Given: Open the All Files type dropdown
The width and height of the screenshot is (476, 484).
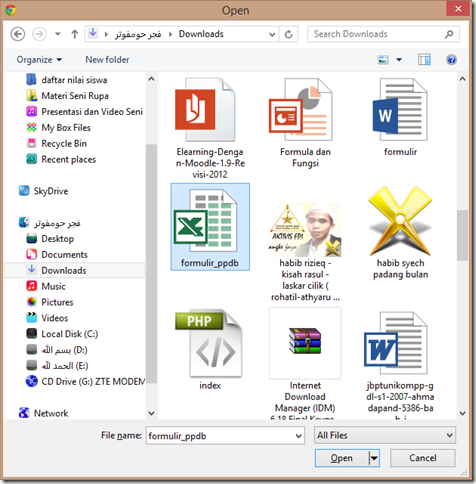Looking at the screenshot, I should point(385,435).
